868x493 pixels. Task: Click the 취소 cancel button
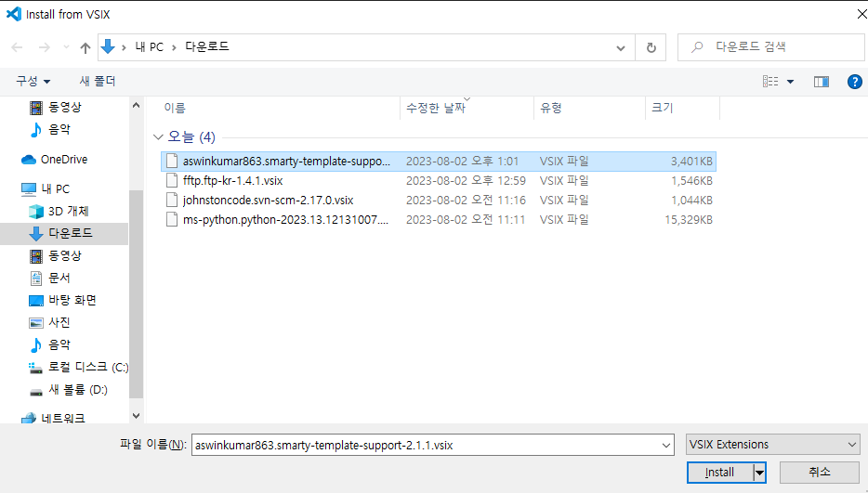click(820, 472)
